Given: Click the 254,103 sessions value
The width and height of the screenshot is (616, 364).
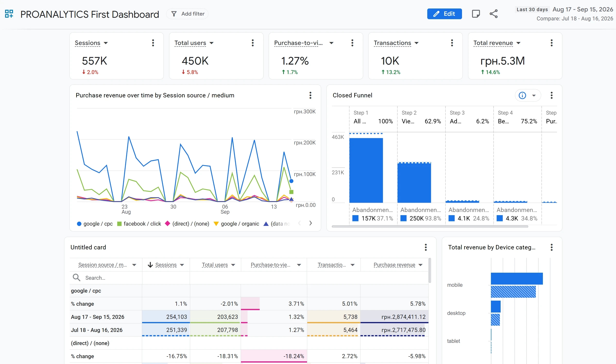Looking at the screenshot, I should pos(176,317).
